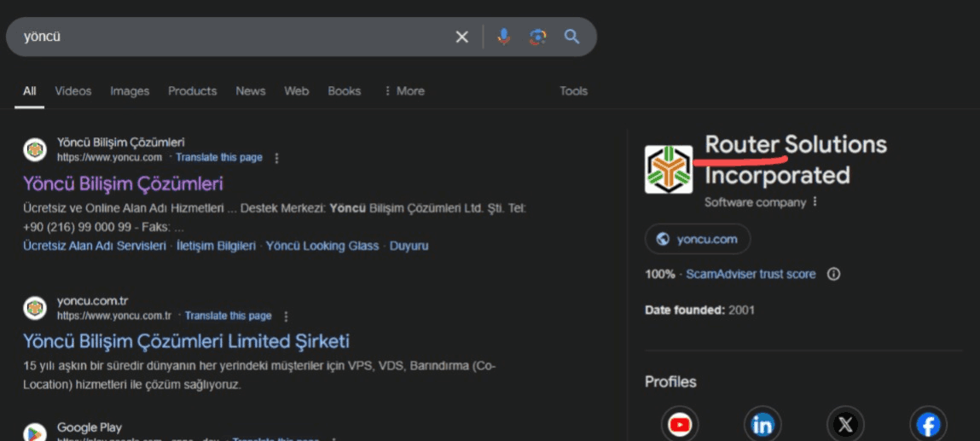This screenshot has width=980, height=441.
Task: Click the magnifying glass search button
Action: tap(571, 37)
